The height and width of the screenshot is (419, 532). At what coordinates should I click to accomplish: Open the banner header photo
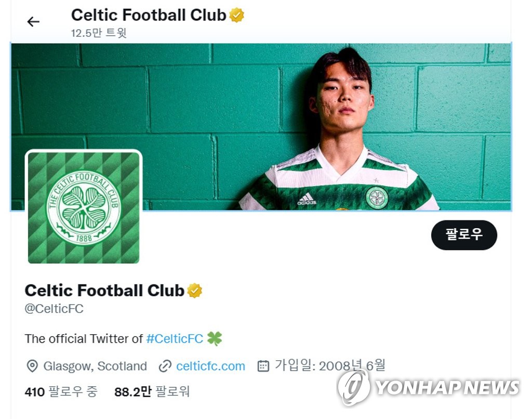click(261, 126)
